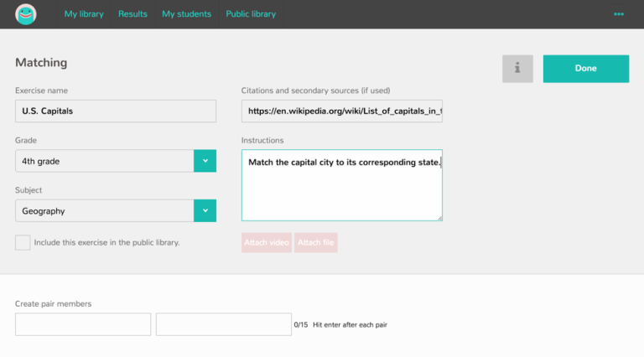
Task: Click the Instructions text area resize handle
Action: pos(439,217)
